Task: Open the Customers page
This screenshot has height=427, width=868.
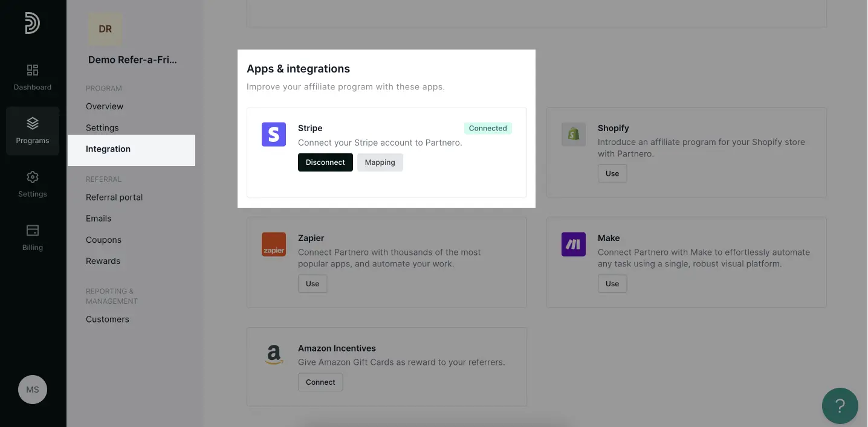Action: (108, 319)
